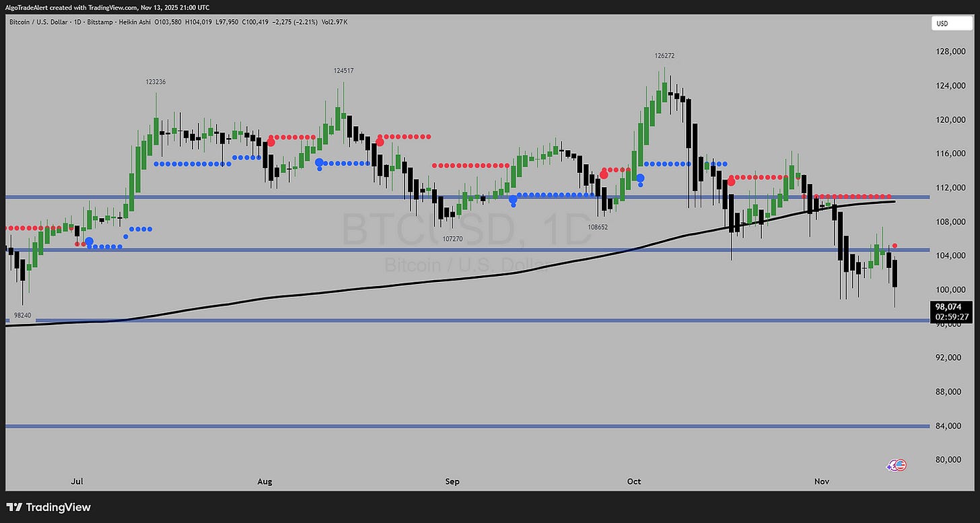The height and width of the screenshot is (523, 980).
Task: Click the 'Aug' time axis label
Action: point(265,482)
